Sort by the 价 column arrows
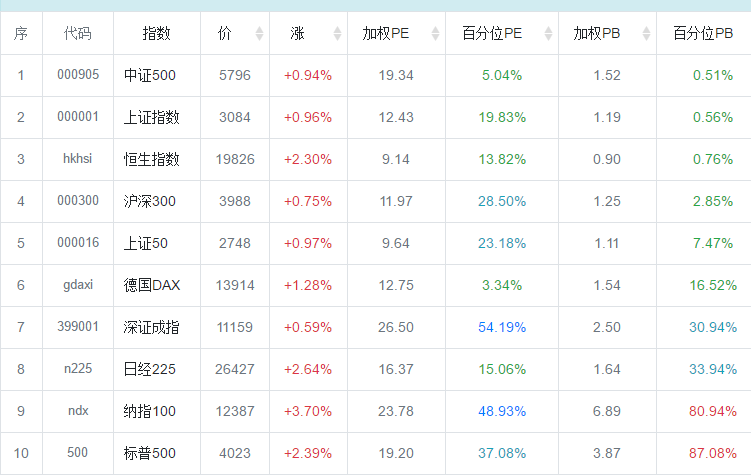751x475 pixels. point(259,34)
